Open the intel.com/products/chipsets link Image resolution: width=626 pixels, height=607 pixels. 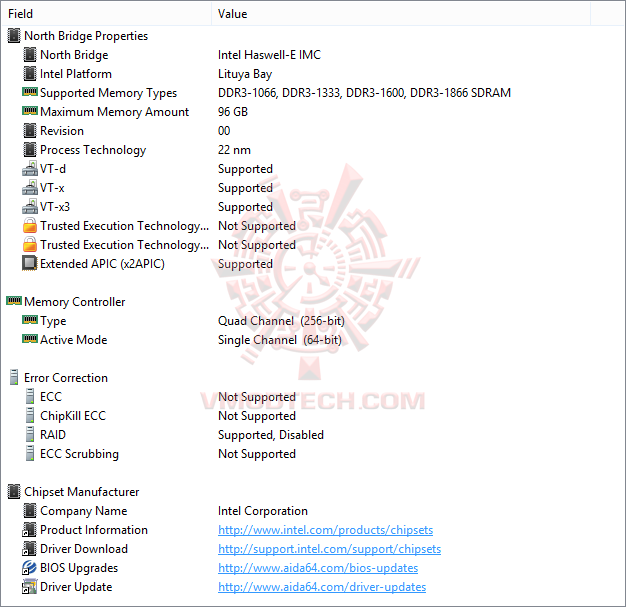(325, 530)
